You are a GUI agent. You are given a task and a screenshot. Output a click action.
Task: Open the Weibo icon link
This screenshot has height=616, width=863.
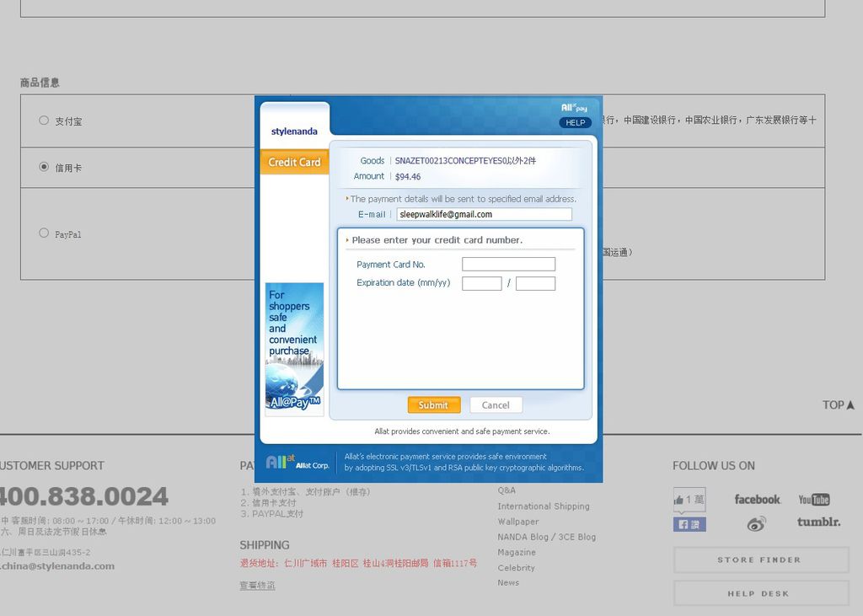coord(756,523)
